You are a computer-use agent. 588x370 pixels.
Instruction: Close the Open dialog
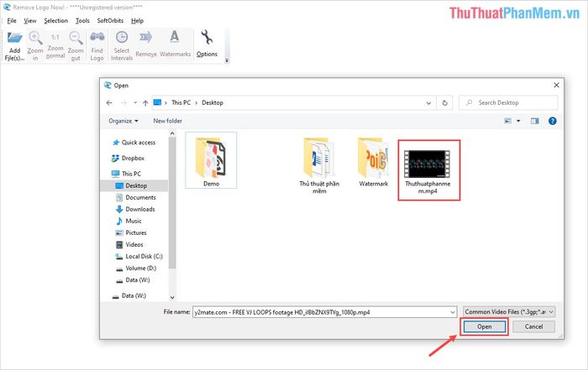pyautogui.click(x=556, y=86)
